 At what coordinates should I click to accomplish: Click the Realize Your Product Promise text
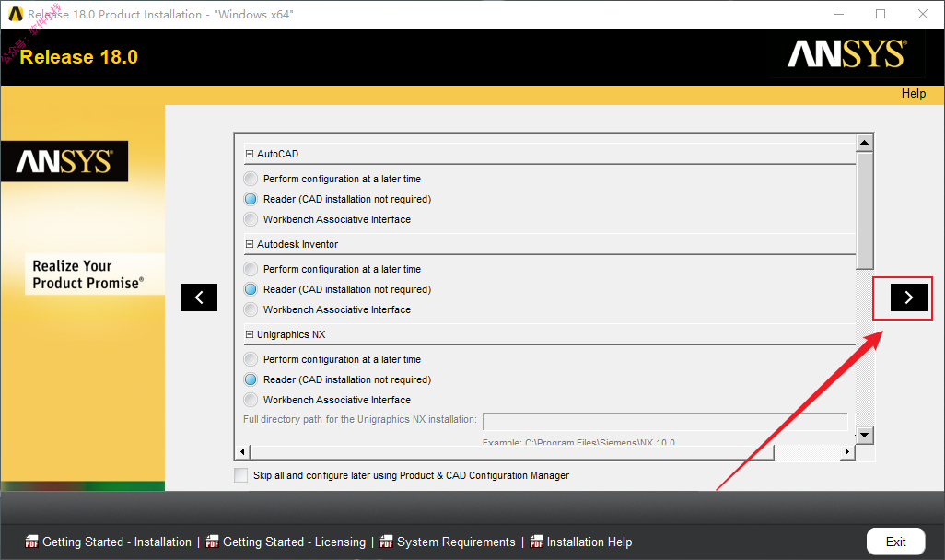(x=88, y=274)
